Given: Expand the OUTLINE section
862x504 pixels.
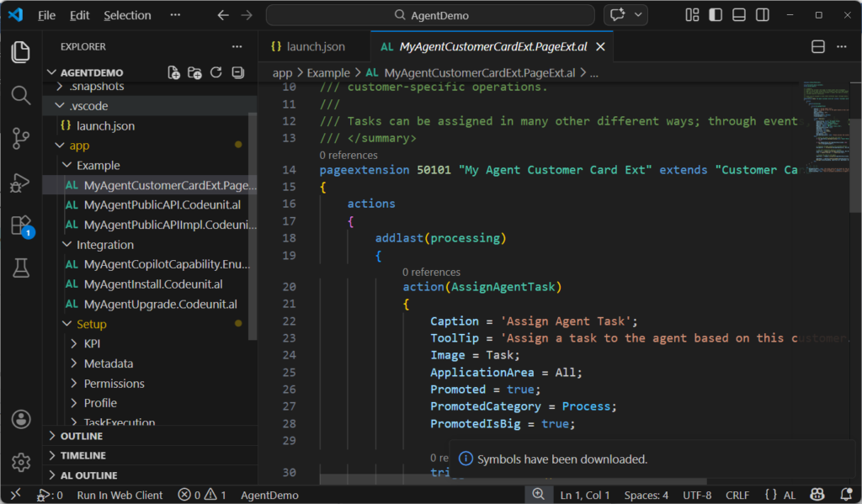Looking at the screenshot, I should tap(82, 436).
